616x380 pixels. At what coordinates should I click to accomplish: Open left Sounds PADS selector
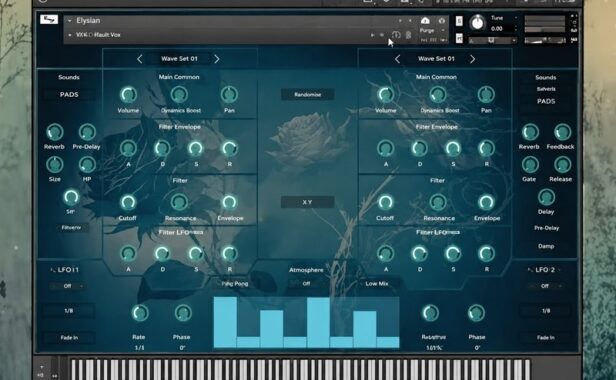click(x=69, y=94)
